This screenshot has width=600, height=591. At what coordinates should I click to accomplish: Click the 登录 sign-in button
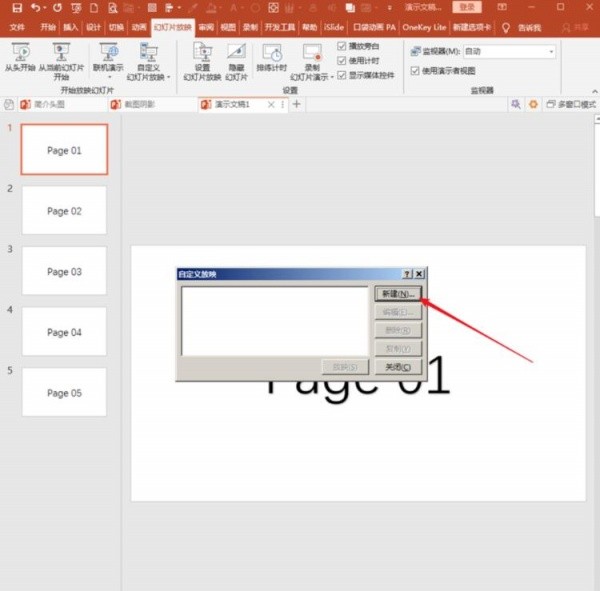[467, 7]
